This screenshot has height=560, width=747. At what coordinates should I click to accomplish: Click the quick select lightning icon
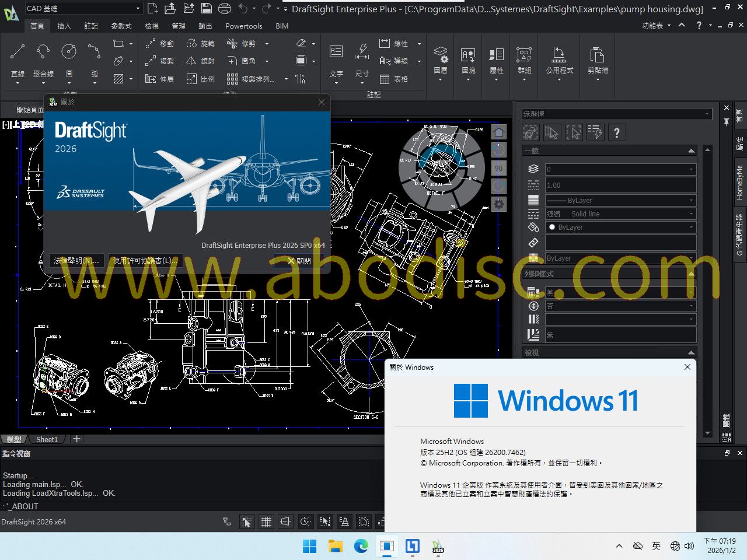click(x=595, y=133)
